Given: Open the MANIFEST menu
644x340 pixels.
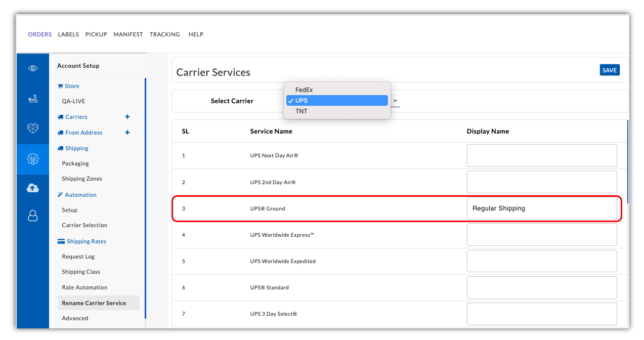Looking at the screenshot, I should click(128, 34).
